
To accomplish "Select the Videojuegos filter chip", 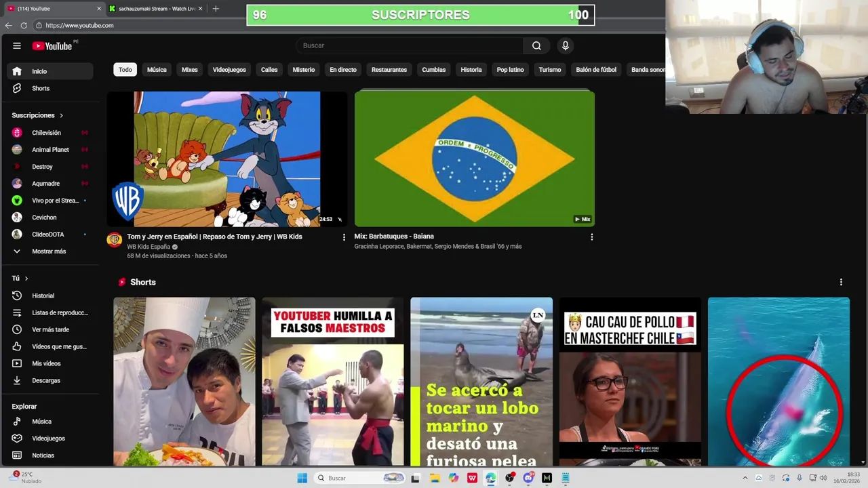I will 229,70.
